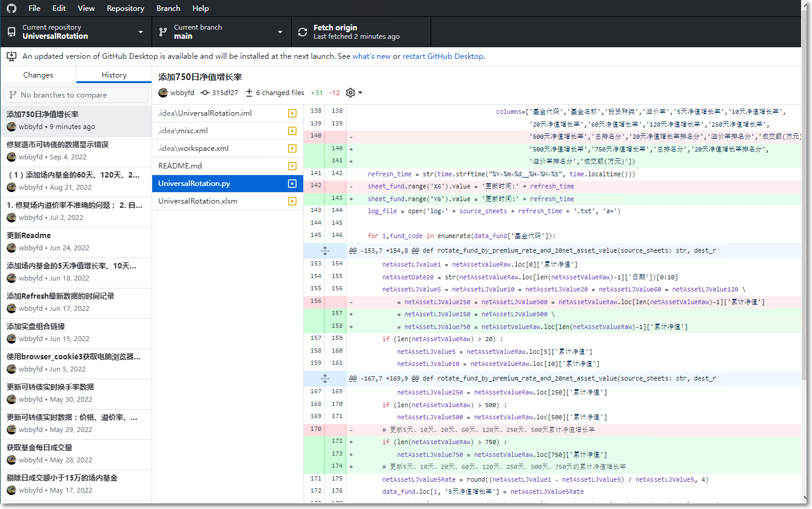Image resolution: width=812 pixels, height=509 pixels.
Task: Expand hidden lines above line 153
Action: 324,251
